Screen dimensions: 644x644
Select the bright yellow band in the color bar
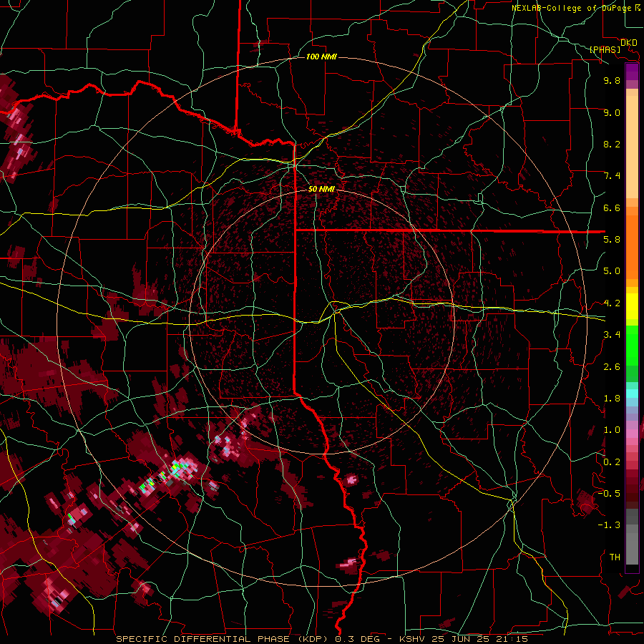click(632, 306)
